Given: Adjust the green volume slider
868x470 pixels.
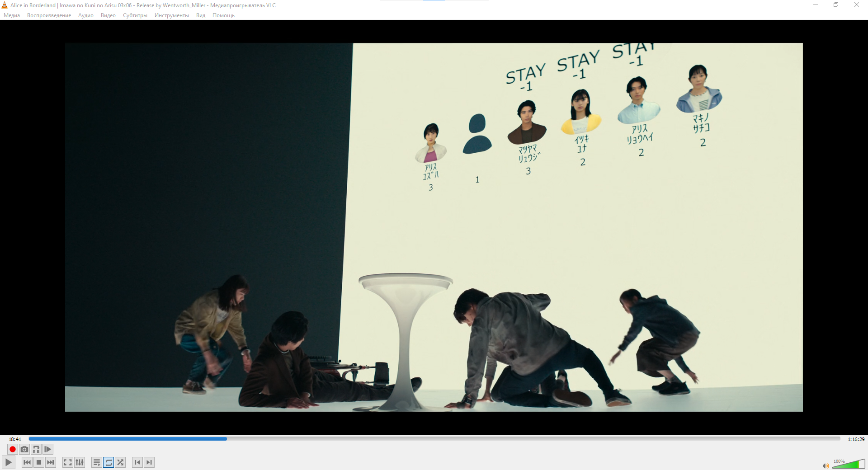Looking at the screenshot, I should tap(848, 464).
